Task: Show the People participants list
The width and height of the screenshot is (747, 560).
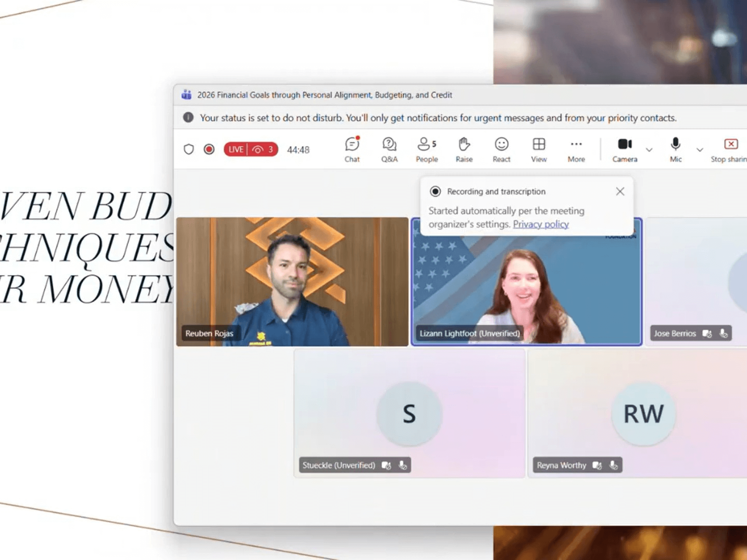Action: pos(426,149)
